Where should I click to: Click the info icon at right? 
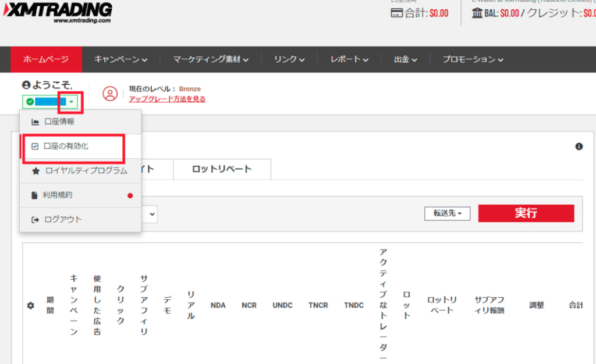click(579, 147)
